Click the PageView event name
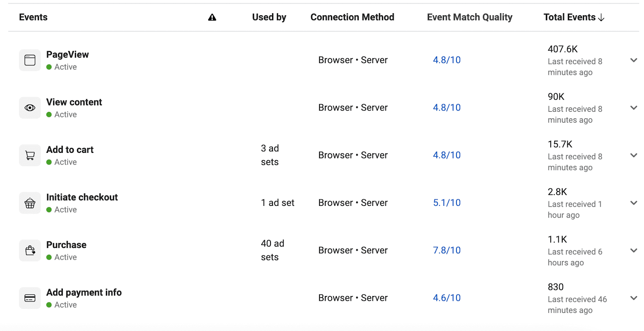644x331 pixels. click(68, 55)
